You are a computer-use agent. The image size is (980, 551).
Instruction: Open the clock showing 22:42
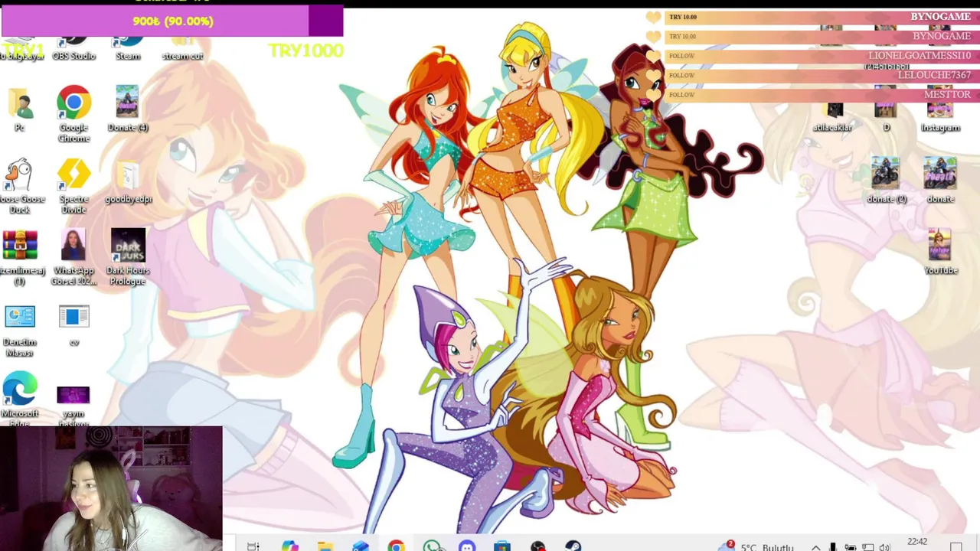[917, 543]
